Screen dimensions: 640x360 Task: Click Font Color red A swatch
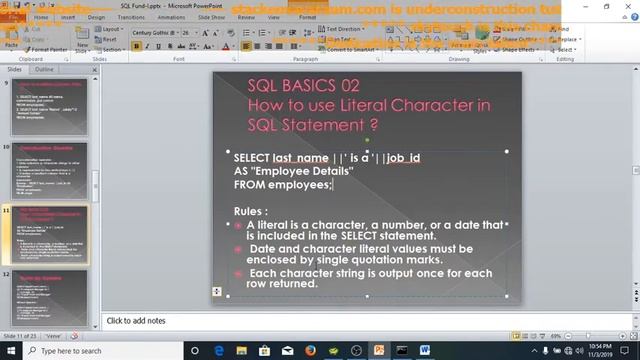pos(226,46)
